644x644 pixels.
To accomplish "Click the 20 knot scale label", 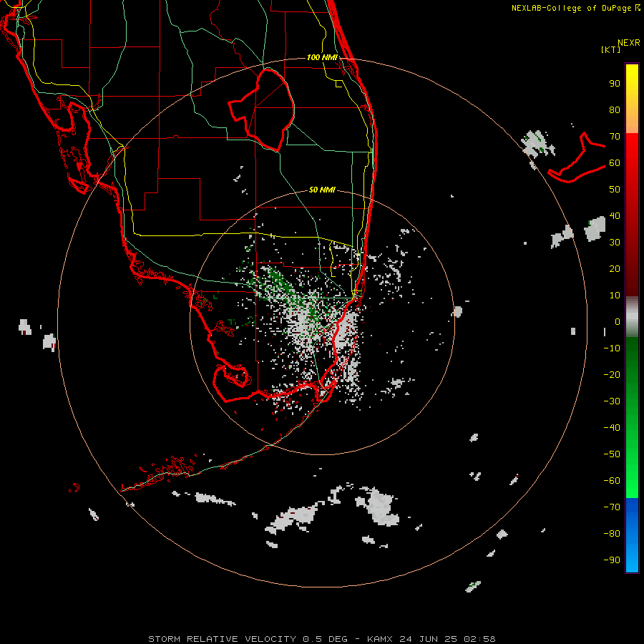I will click(x=615, y=268).
